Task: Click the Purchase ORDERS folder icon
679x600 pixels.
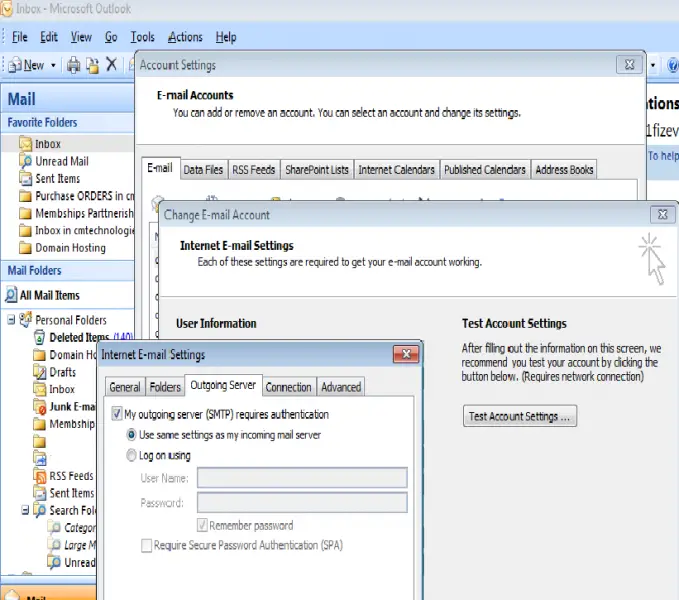Action: [x=26, y=196]
